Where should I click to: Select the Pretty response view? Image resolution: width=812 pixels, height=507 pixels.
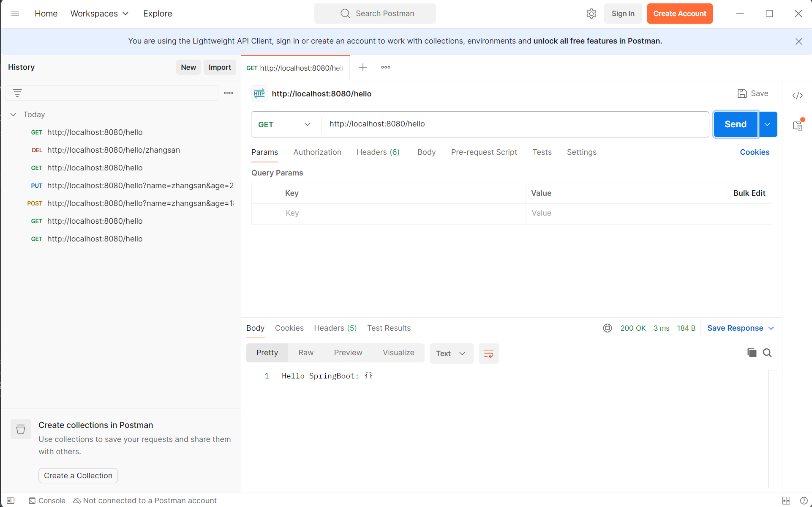(x=267, y=353)
